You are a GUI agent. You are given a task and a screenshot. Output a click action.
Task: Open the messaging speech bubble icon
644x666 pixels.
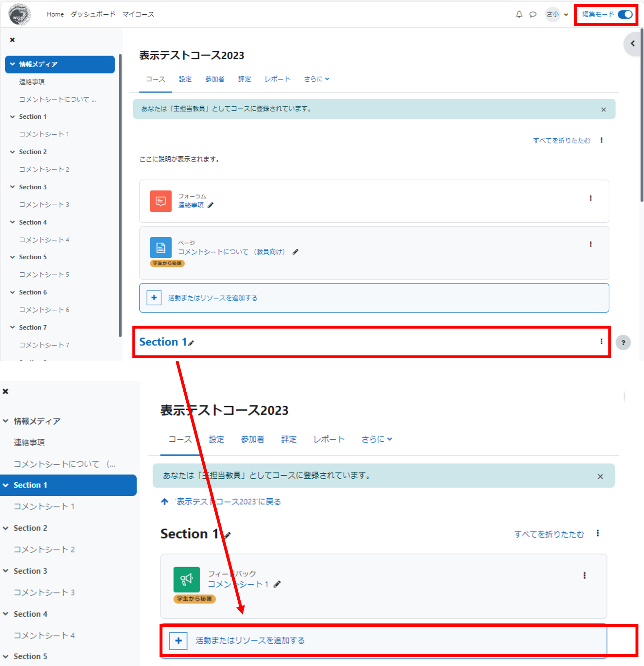[x=533, y=14]
